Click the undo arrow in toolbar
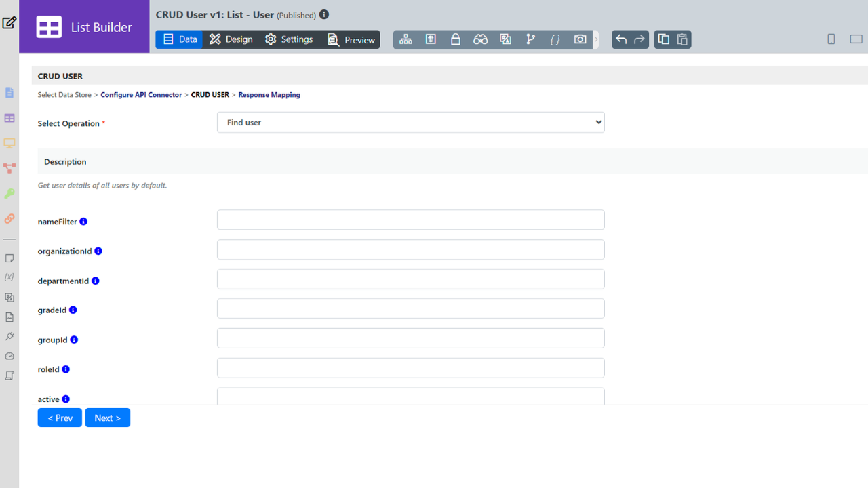The height and width of the screenshot is (488, 868). pyautogui.click(x=621, y=39)
